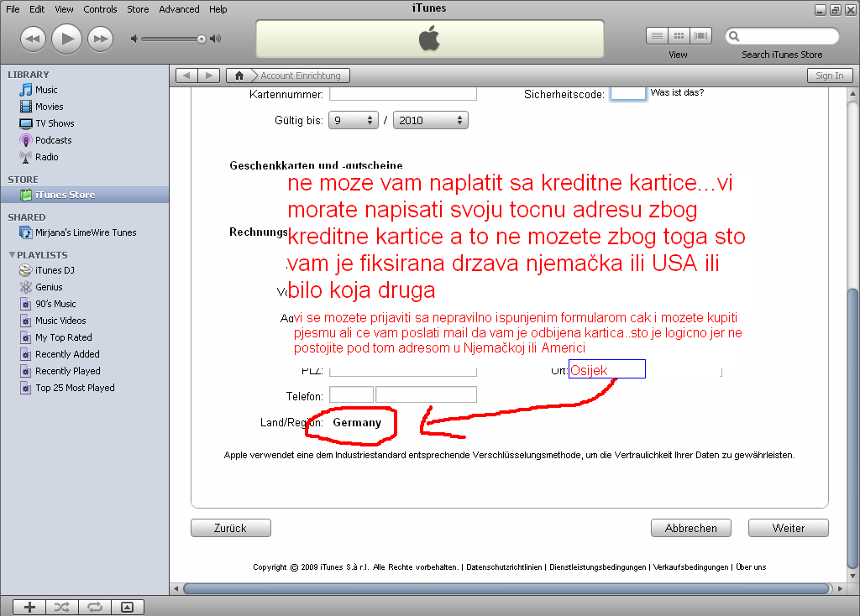Skip to the previous track

[33, 39]
